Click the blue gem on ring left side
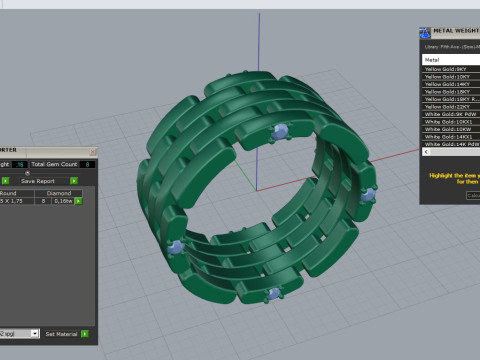 [176, 247]
